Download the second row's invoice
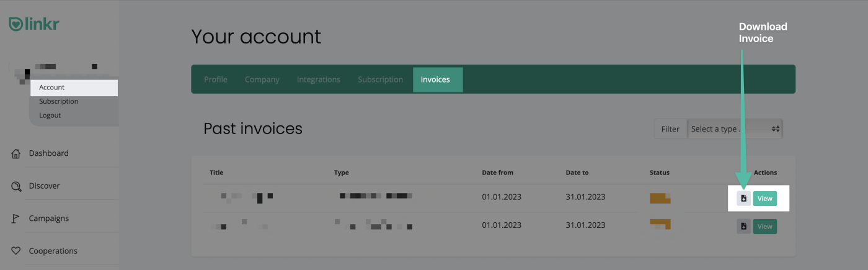 [x=743, y=227]
